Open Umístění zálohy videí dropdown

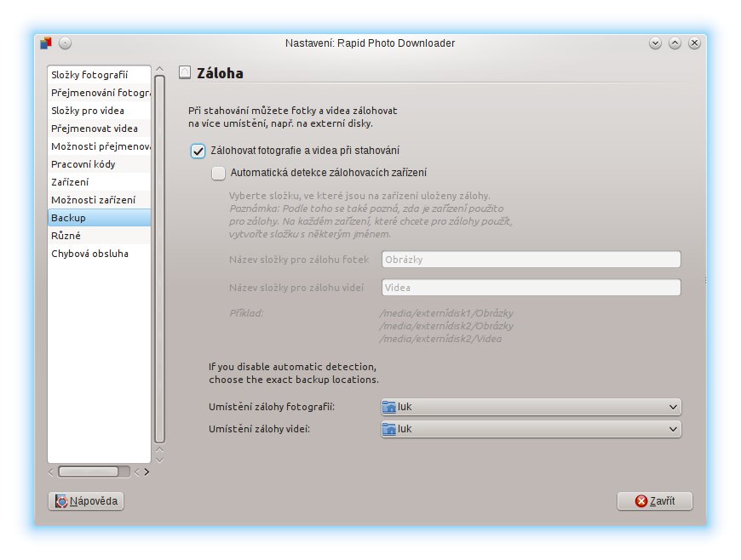531,429
